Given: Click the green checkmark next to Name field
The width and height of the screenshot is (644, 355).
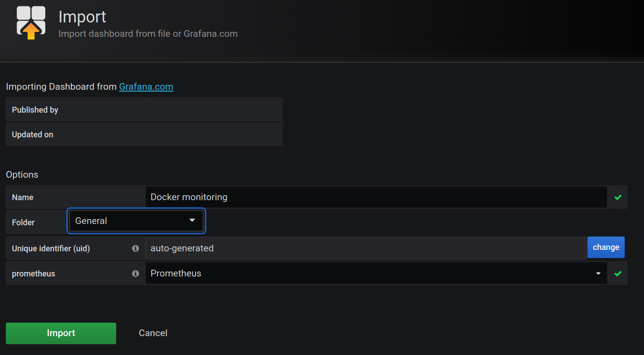Looking at the screenshot, I should click(x=618, y=197).
